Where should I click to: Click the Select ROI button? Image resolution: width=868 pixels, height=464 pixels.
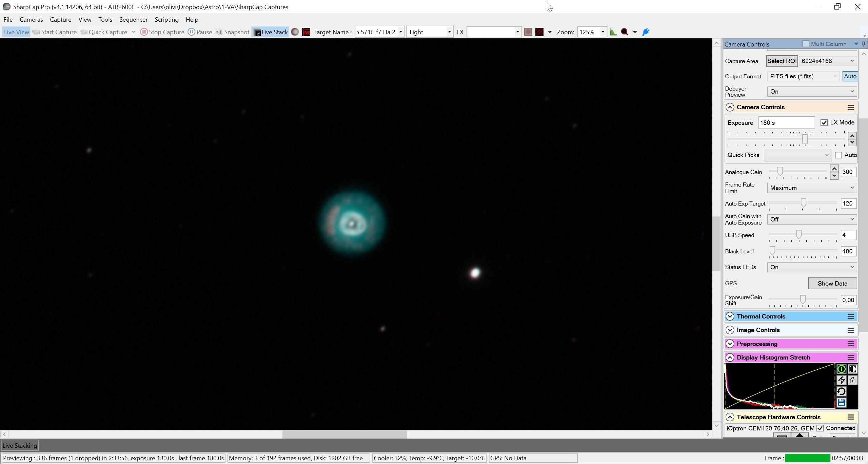pos(782,61)
